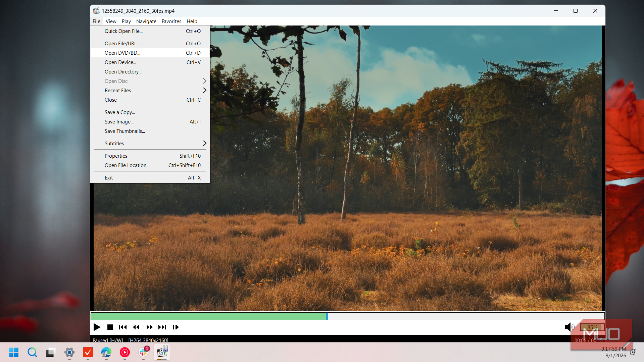Click the MPC-HC title bar app icon
This screenshot has height=362, width=644.
point(96,11)
